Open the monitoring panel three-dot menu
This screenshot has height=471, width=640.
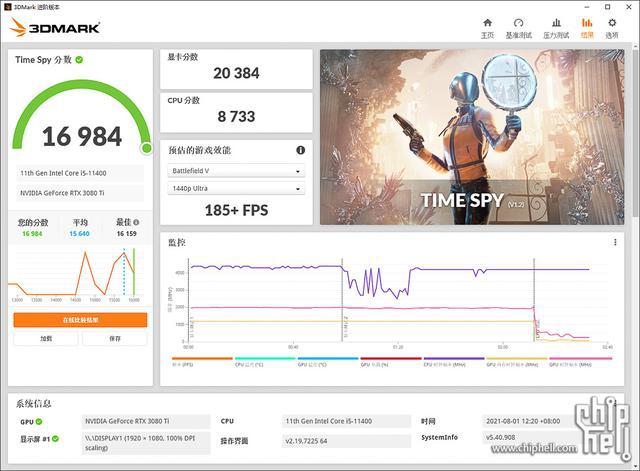[615, 242]
